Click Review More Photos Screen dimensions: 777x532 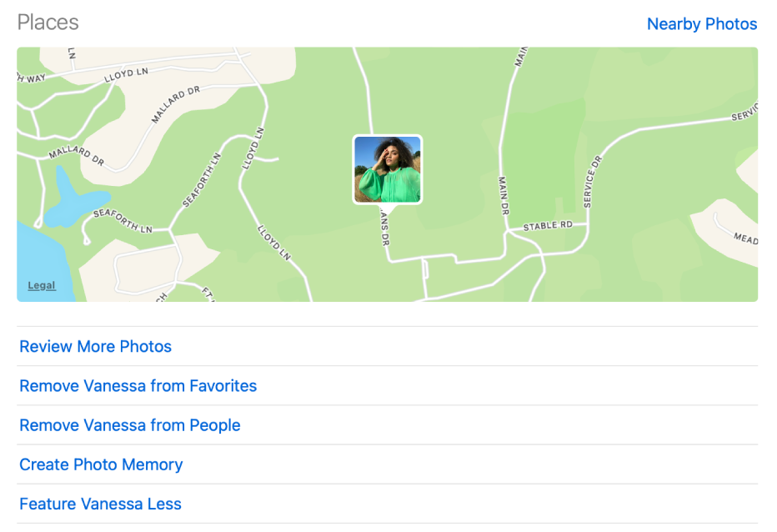pos(95,346)
